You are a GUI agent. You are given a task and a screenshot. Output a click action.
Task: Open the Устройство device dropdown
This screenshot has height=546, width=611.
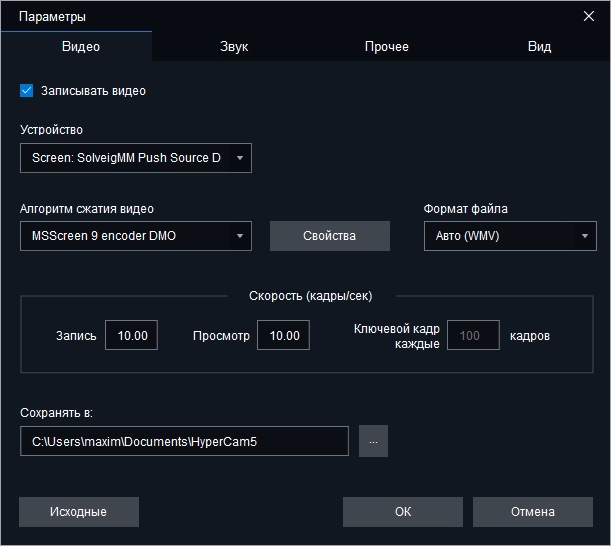pos(136,158)
